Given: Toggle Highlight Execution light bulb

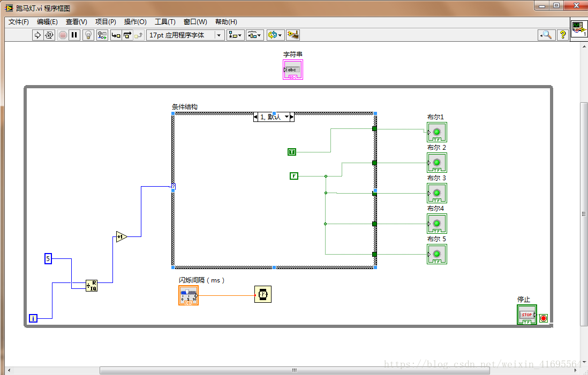Looking at the screenshot, I should [x=89, y=35].
